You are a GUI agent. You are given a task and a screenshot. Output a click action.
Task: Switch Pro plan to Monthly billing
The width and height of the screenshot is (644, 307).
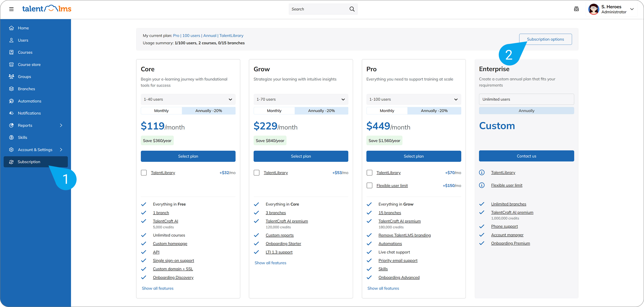[387, 111]
